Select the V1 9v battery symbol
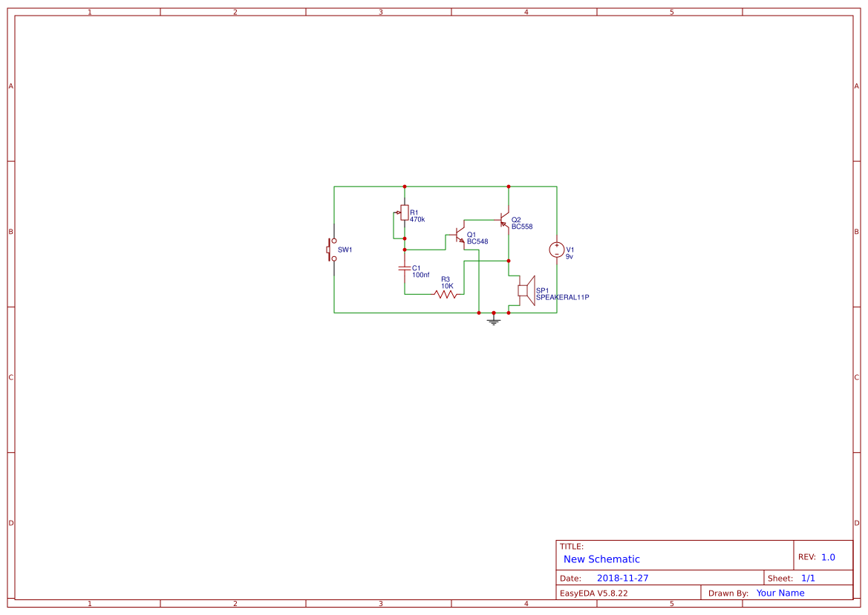 pyautogui.click(x=557, y=249)
